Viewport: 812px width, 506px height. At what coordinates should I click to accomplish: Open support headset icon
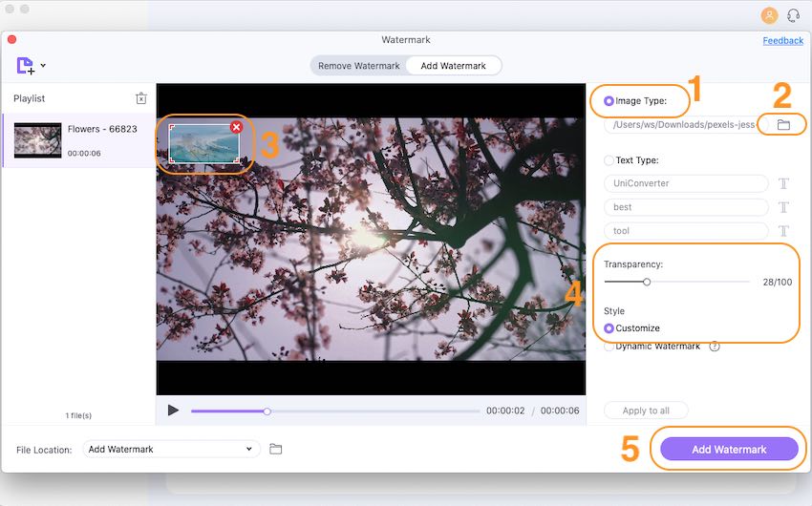point(793,15)
